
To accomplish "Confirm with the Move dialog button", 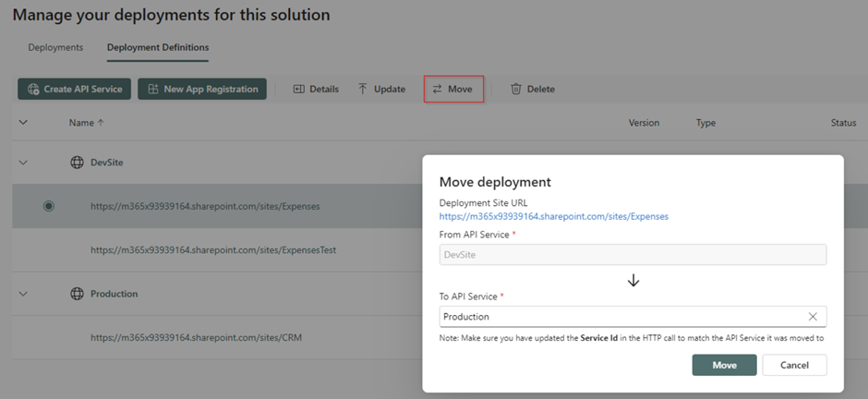I will point(724,365).
